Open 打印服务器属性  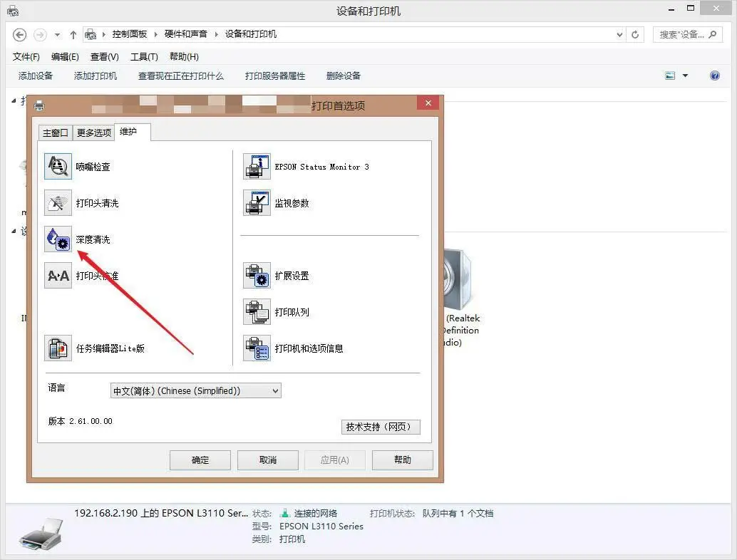tap(275, 76)
